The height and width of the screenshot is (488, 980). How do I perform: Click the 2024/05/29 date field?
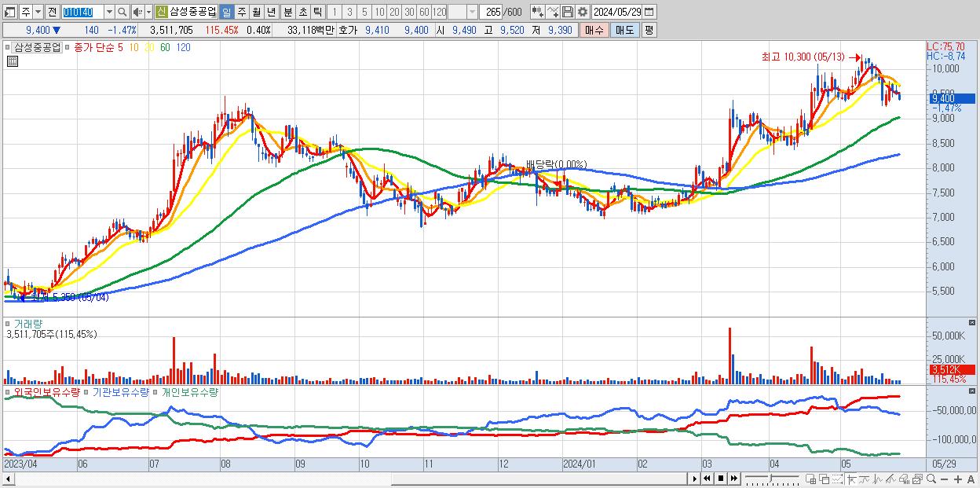616,12
